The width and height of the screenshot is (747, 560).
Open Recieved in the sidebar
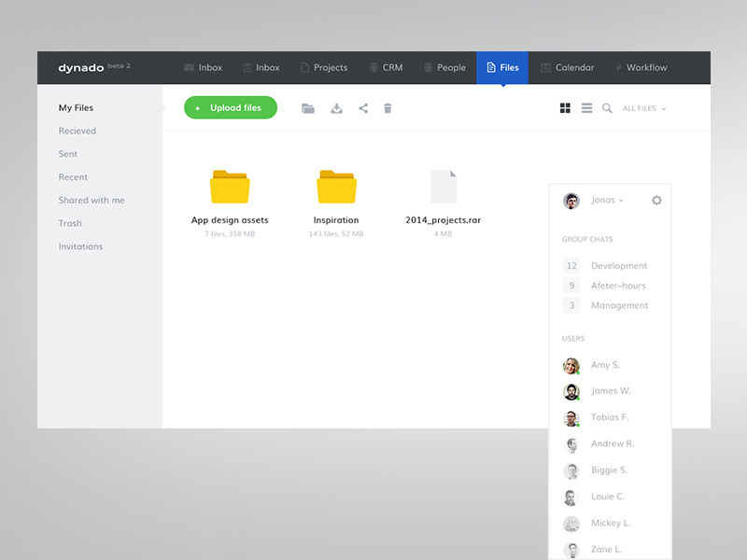(x=78, y=131)
